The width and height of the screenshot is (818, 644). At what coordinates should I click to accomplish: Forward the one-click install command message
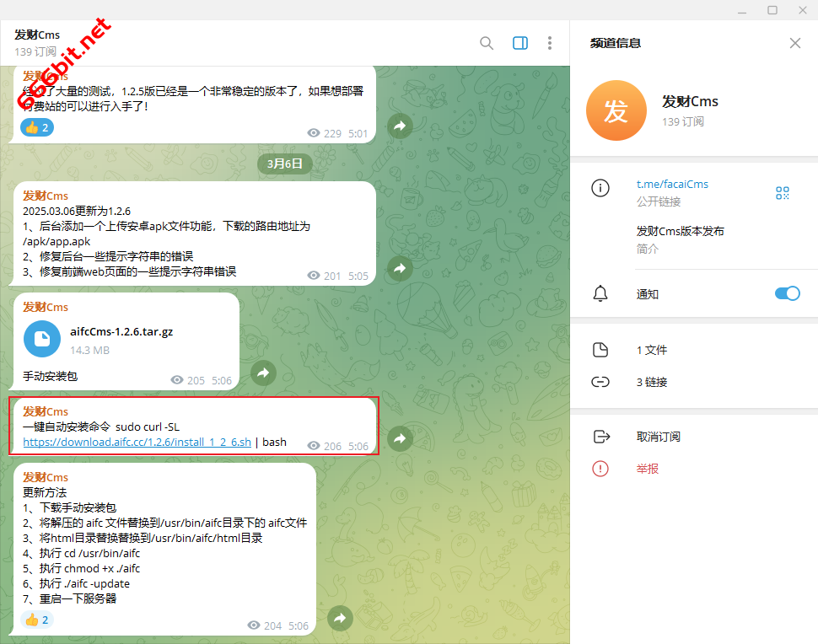pos(400,438)
